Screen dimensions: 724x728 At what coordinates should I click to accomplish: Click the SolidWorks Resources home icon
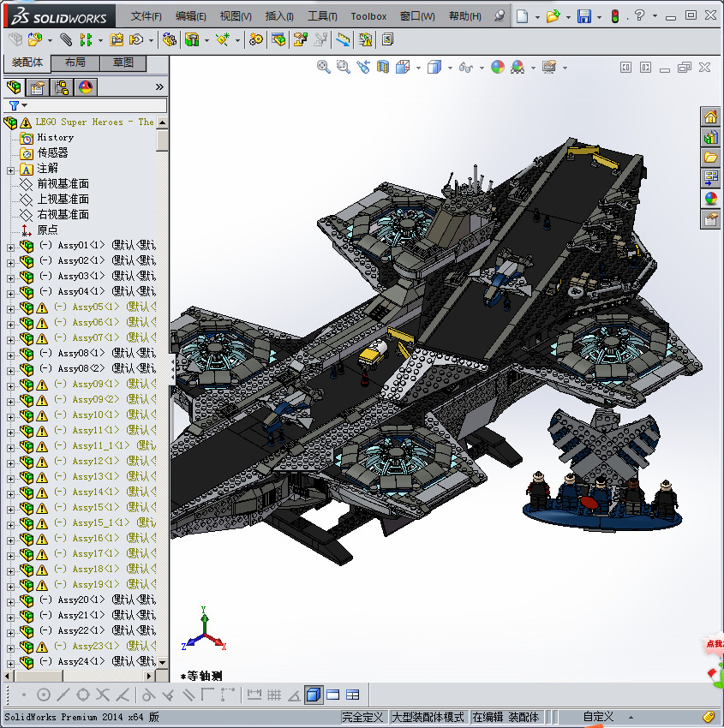tap(710, 117)
